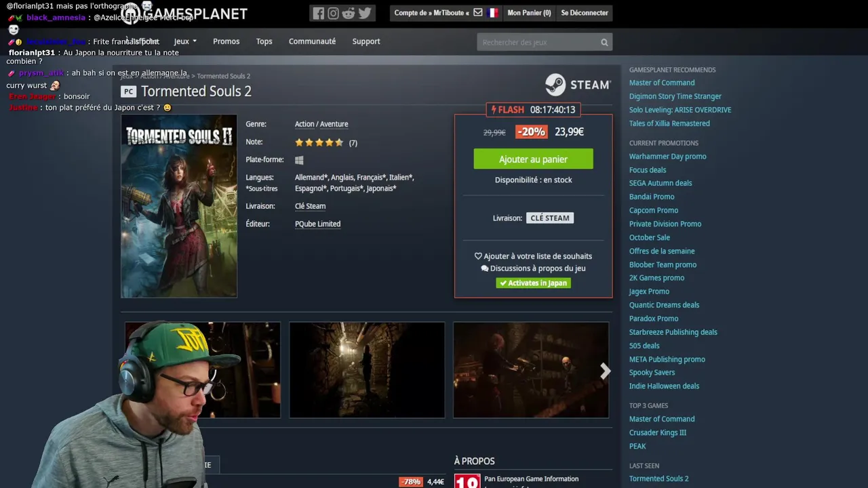Open Bandai Promo
This screenshot has width=868, height=488.
[x=652, y=197]
